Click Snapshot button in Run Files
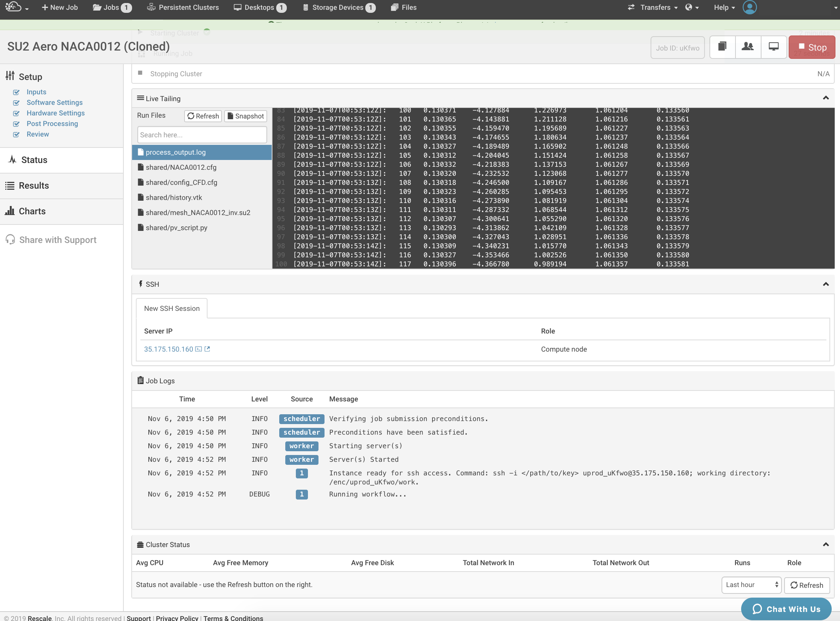Image resolution: width=840 pixels, height=621 pixels. tap(246, 116)
